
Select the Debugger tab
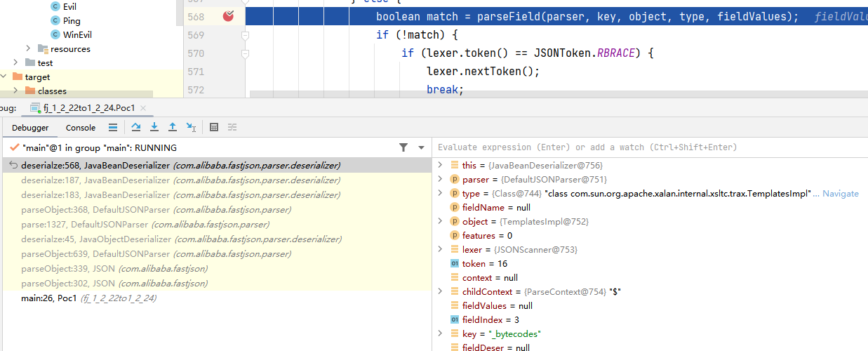[x=30, y=128]
